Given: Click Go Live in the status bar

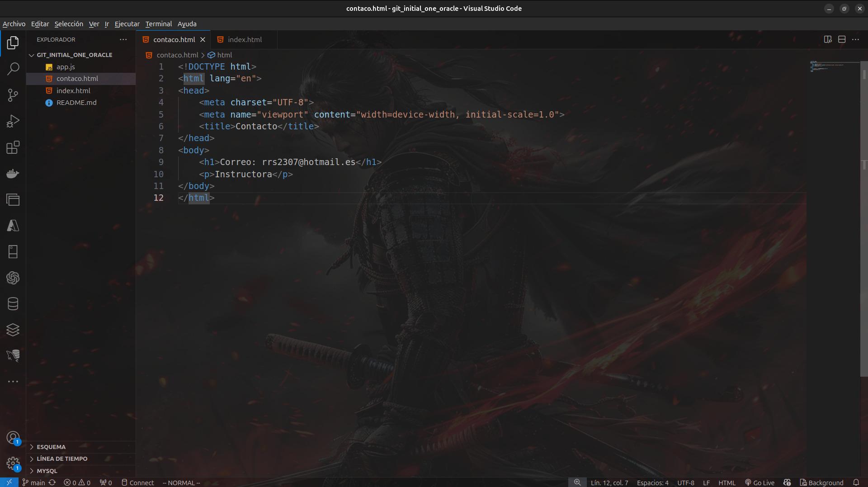Looking at the screenshot, I should 759,482.
